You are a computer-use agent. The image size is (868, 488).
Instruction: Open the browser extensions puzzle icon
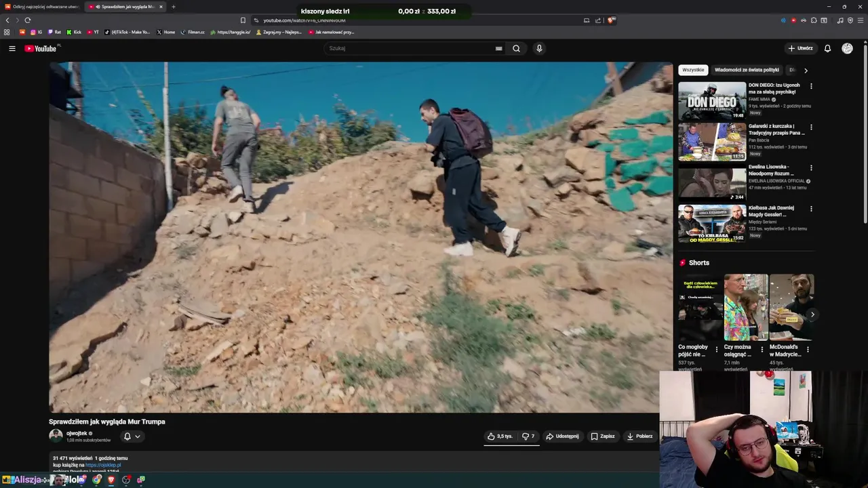(814, 20)
